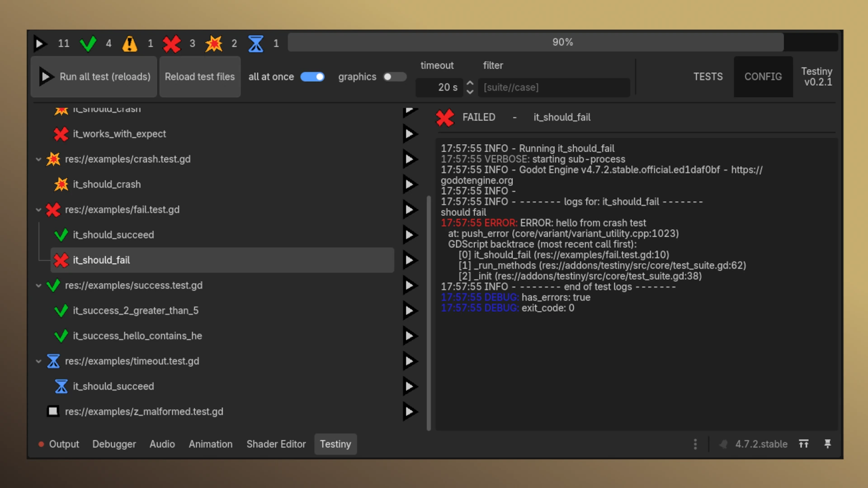
Task: Click the Reload test files button
Action: click(200, 77)
